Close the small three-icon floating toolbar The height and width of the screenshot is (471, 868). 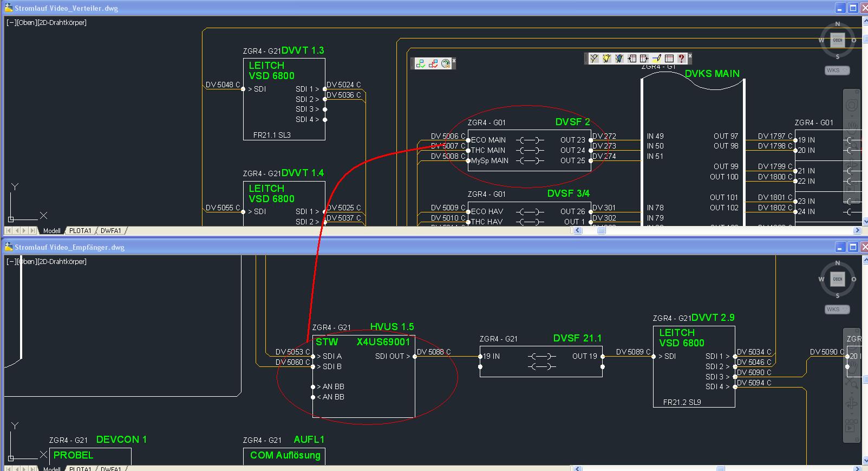(x=454, y=60)
